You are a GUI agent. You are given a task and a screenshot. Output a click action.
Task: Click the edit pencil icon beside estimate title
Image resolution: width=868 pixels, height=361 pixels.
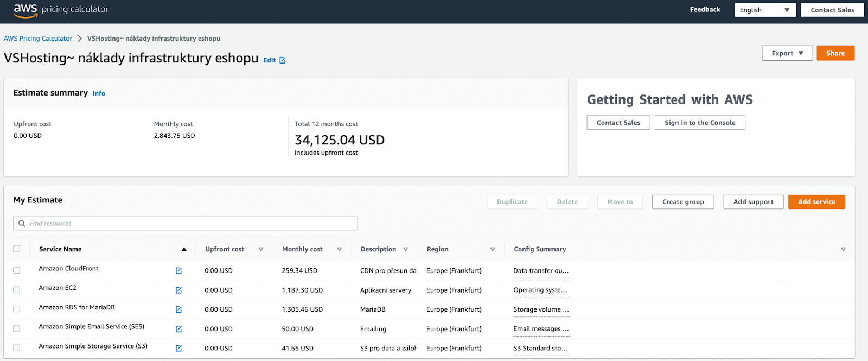click(x=282, y=60)
